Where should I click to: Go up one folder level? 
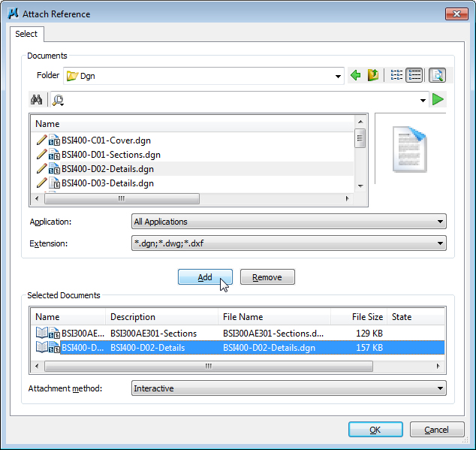pos(373,75)
